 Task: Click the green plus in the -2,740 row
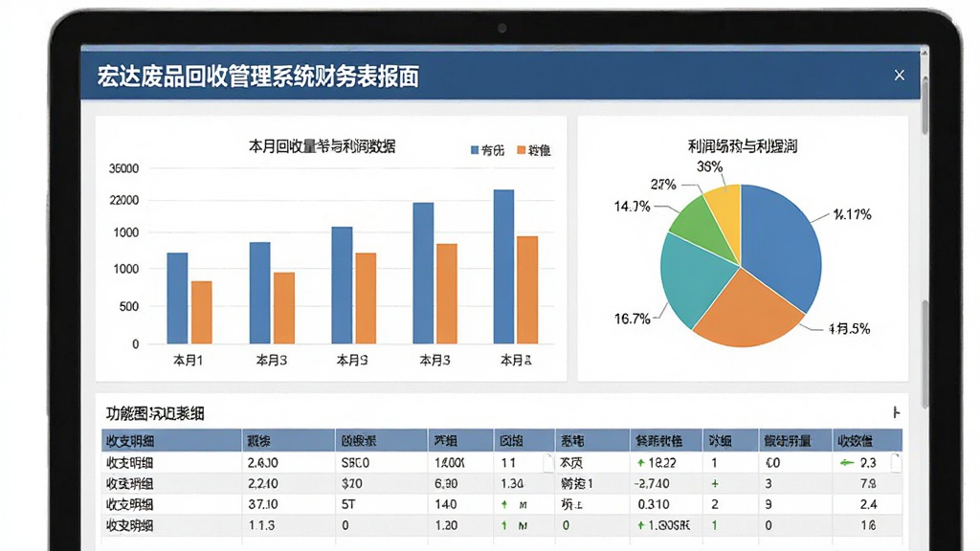point(715,483)
